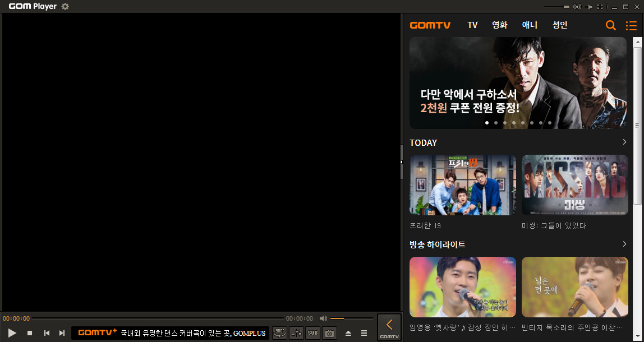The width and height of the screenshot is (644, 342).
Task: Click the title bar transparency slider
Action: click(x=556, y=7)
